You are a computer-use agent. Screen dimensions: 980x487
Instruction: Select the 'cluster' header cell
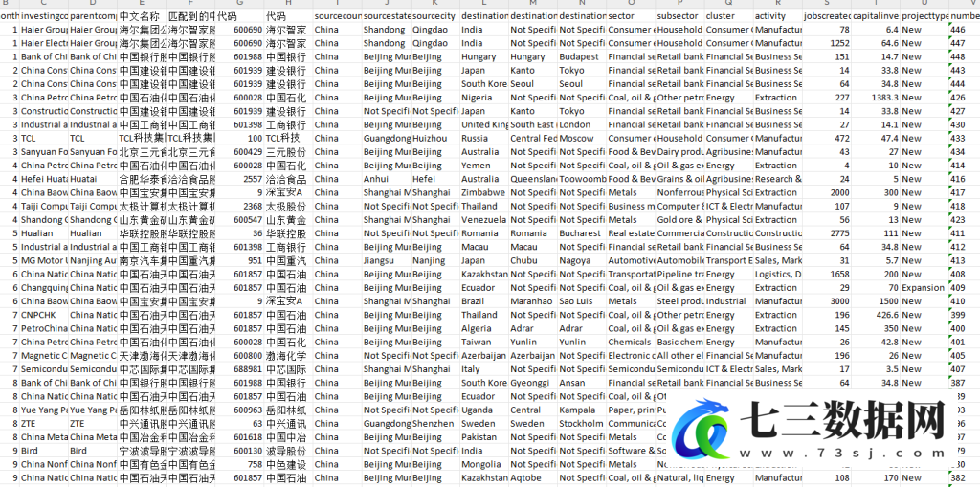click(x=728, y=15)
